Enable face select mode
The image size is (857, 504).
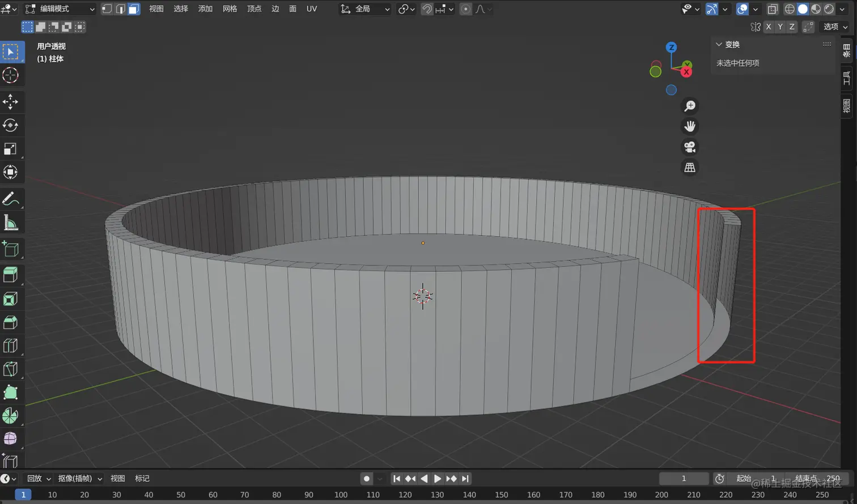tap(134, 8)
